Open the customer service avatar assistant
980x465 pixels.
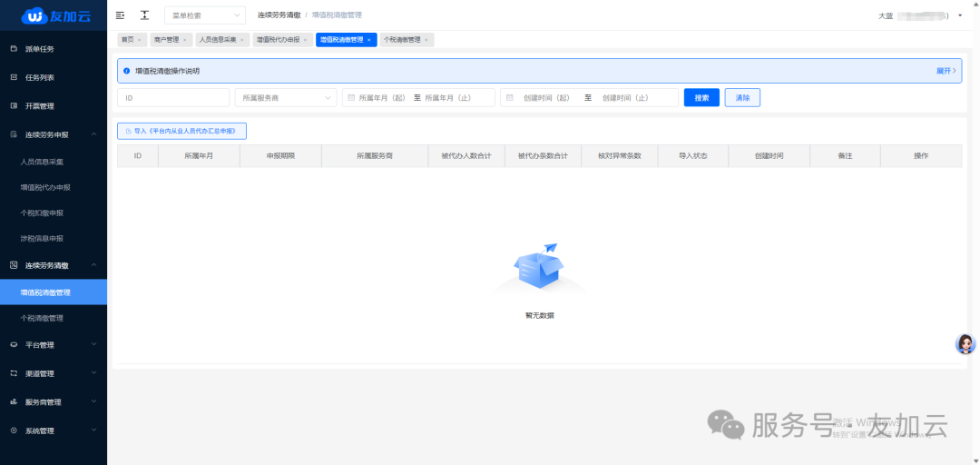[965, 343]
